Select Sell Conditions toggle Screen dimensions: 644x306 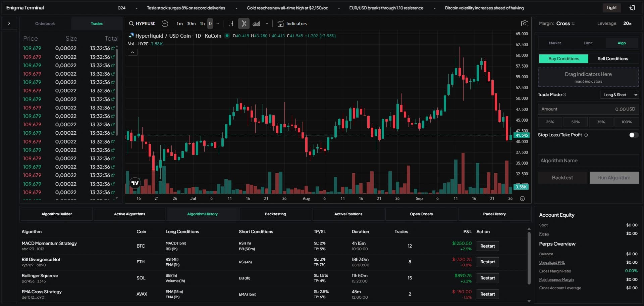pyautogui.click(x=612, y=58)
